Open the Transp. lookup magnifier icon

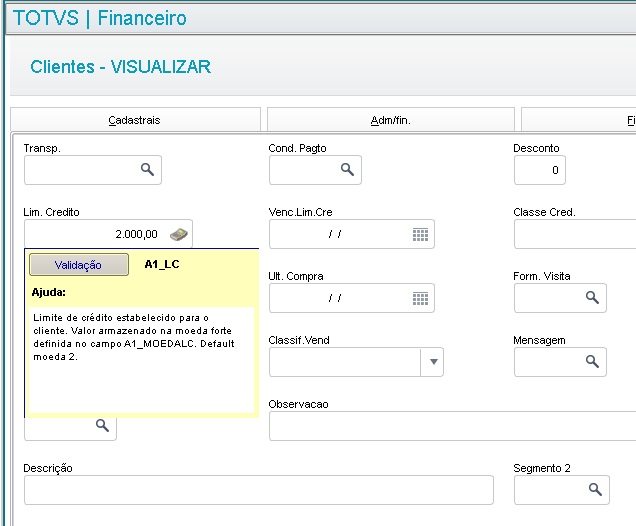click(x=147, y=170)
